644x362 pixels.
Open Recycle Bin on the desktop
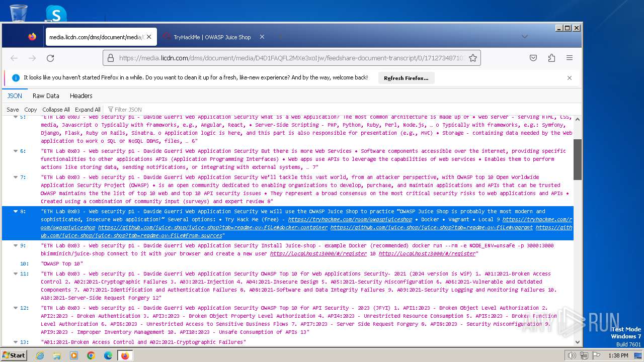point(18,13)
